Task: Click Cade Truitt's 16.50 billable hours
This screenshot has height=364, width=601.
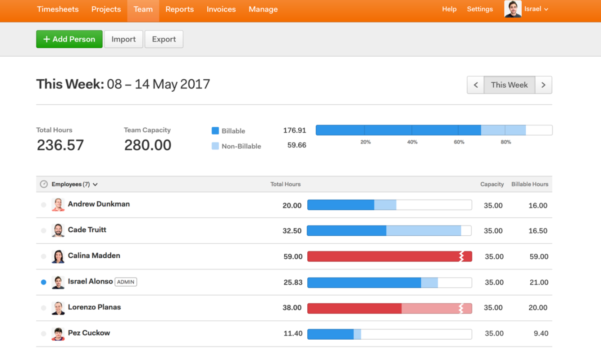Action: coord(538,231)
